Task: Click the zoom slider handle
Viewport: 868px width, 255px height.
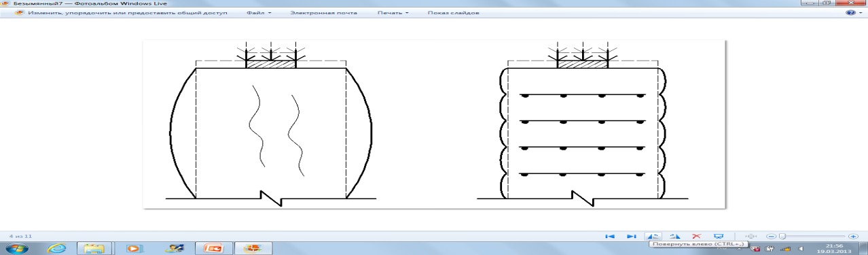Action: [782, 236]
